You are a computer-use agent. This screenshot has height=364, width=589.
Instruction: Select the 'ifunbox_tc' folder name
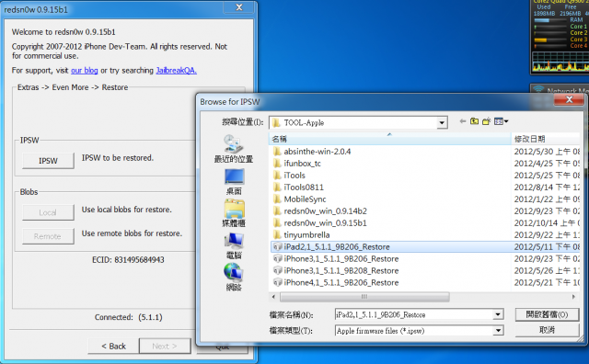pyautogui.click(x=303, y=164)
